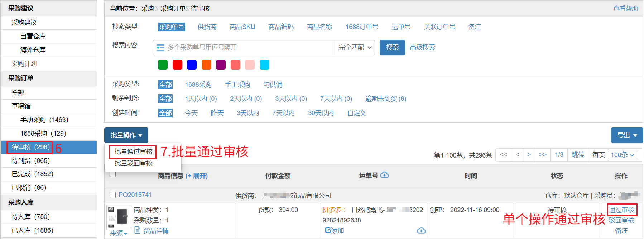The width and height of the screenshot is (644, 239).
Task: Pick the green color swatch
Action: (163, 65)
